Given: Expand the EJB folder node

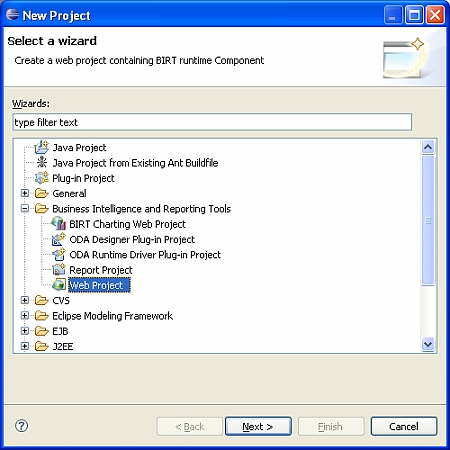Looking at the screenshot, I should tap(25, 331).
